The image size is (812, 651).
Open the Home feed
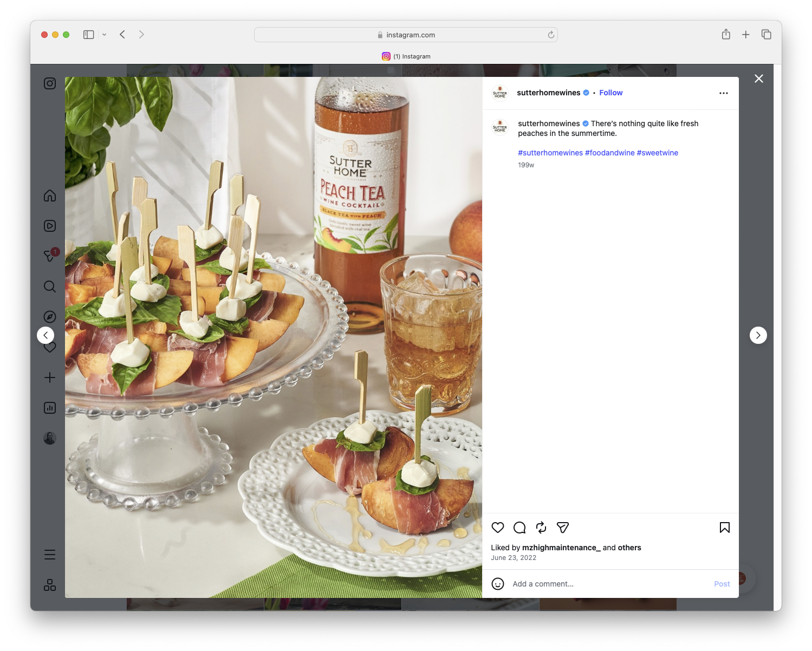click(x=49, y=196)
